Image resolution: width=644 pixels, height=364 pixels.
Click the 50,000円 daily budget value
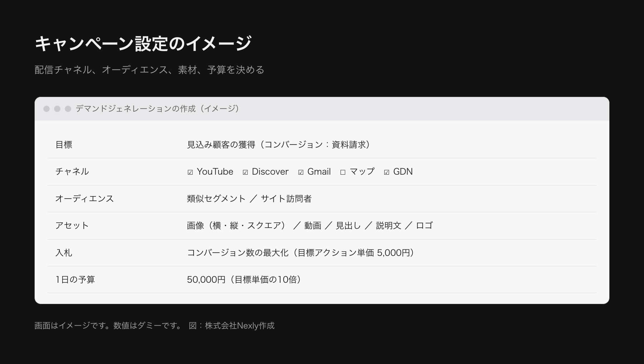[x=244, y=280]
